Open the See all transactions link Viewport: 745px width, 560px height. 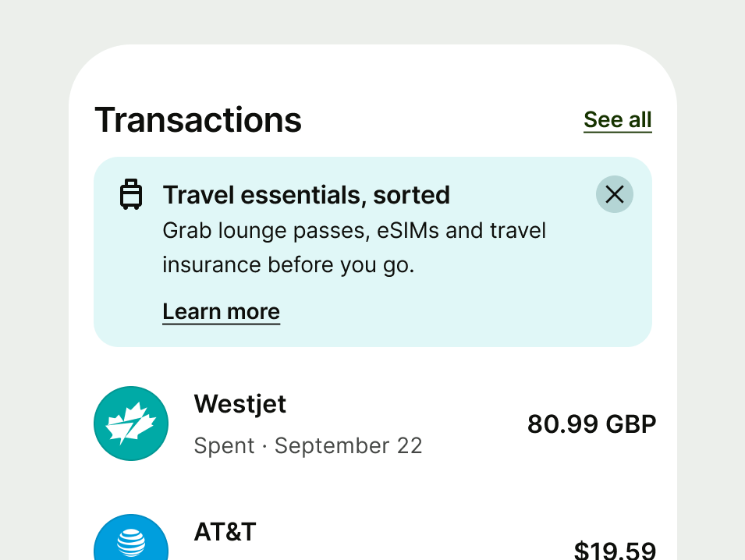[x=617, y=119]
